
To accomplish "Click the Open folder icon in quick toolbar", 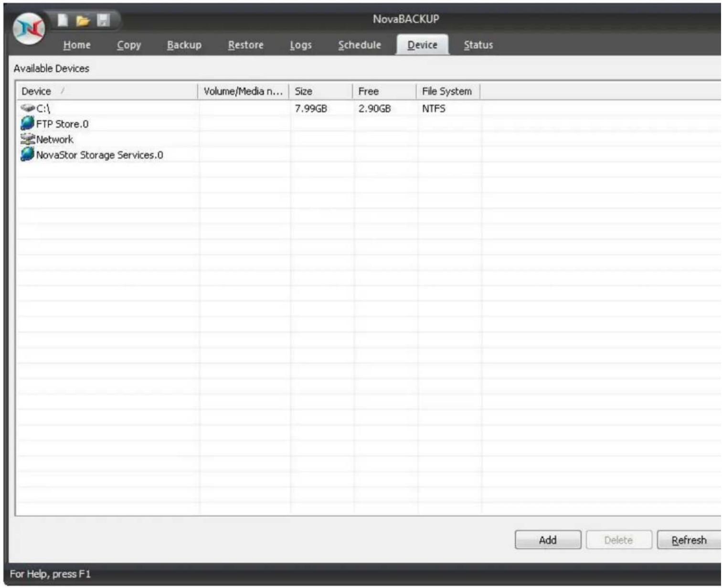I will pos(83,21).
